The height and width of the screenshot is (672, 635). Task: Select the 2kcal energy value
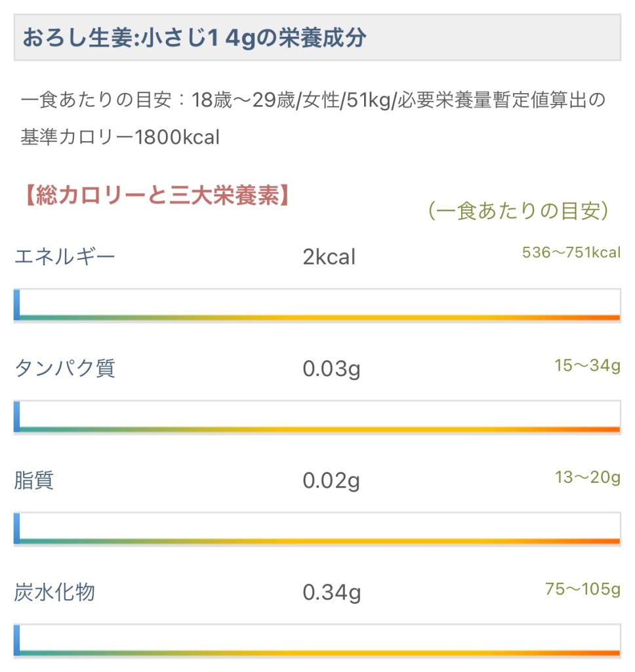coord(329,257)
